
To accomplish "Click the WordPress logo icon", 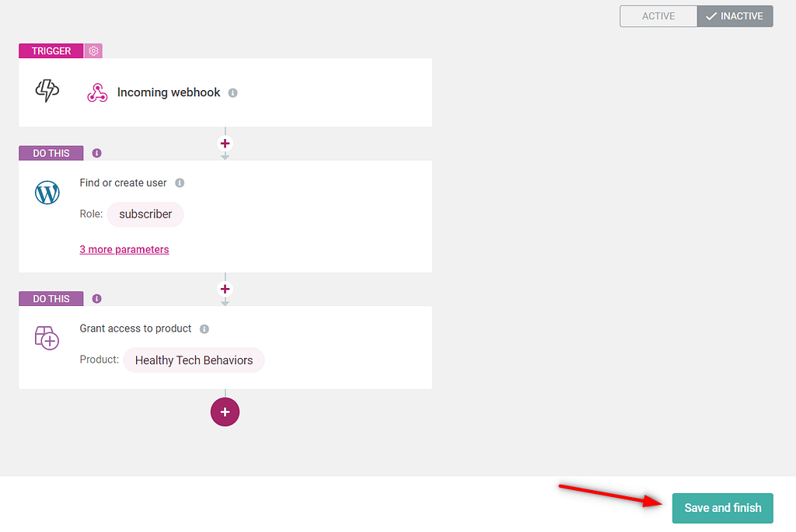I will pos(47,193).
